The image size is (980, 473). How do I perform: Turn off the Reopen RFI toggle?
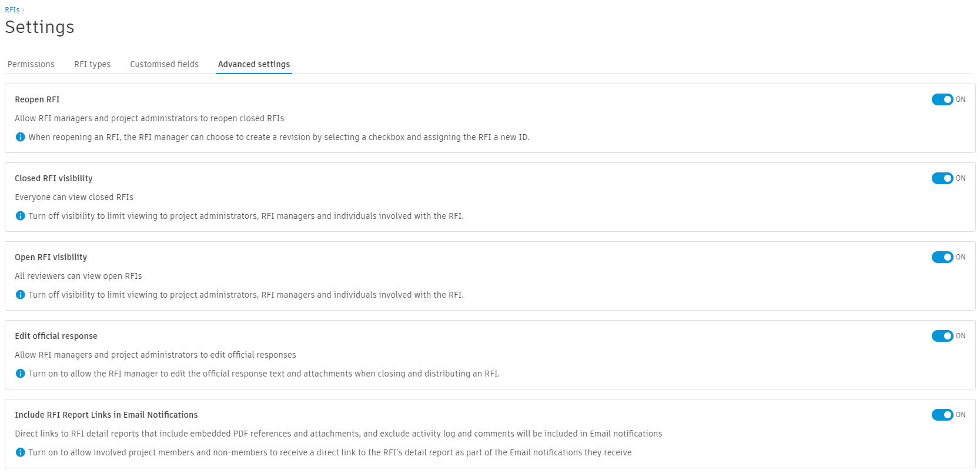tap(942, 99)
